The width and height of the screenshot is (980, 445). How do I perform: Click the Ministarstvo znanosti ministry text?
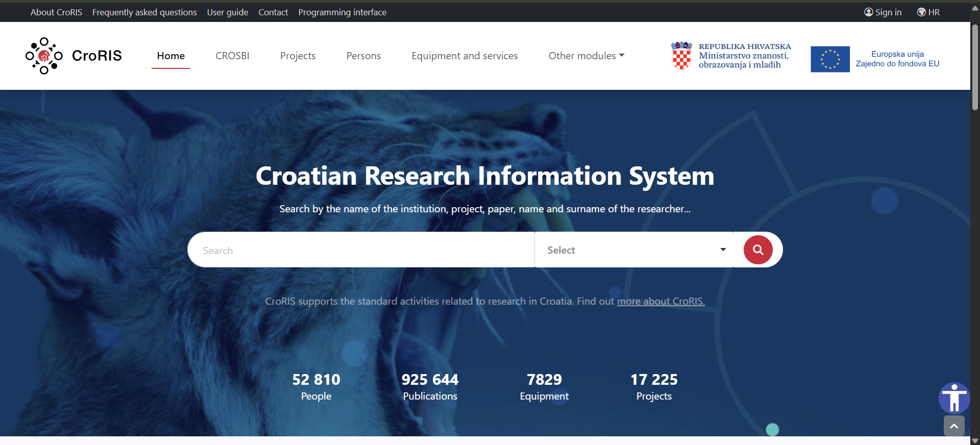744,56
